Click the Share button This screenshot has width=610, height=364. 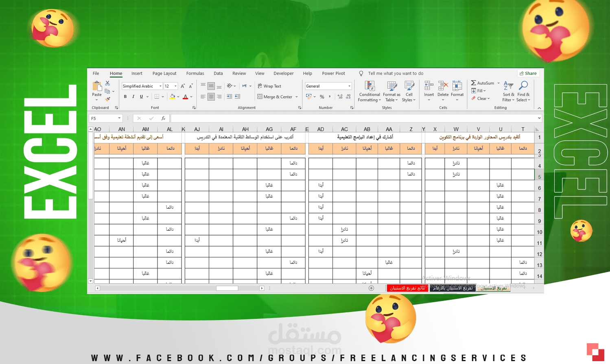coord(528,74)
